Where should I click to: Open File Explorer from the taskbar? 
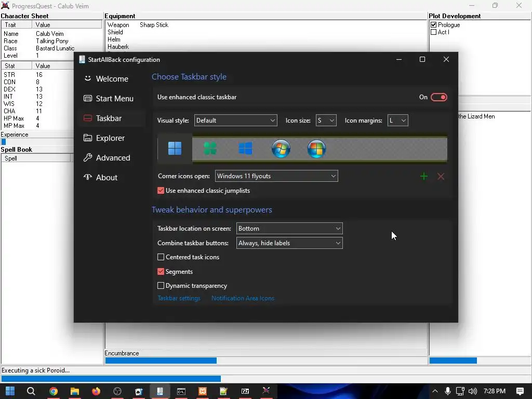[75, 391]
